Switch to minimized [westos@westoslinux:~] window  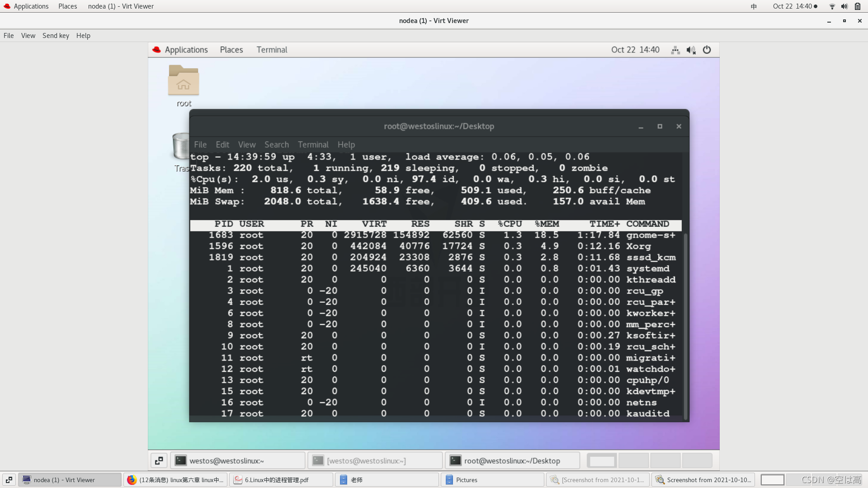click(x=375, y=460)
